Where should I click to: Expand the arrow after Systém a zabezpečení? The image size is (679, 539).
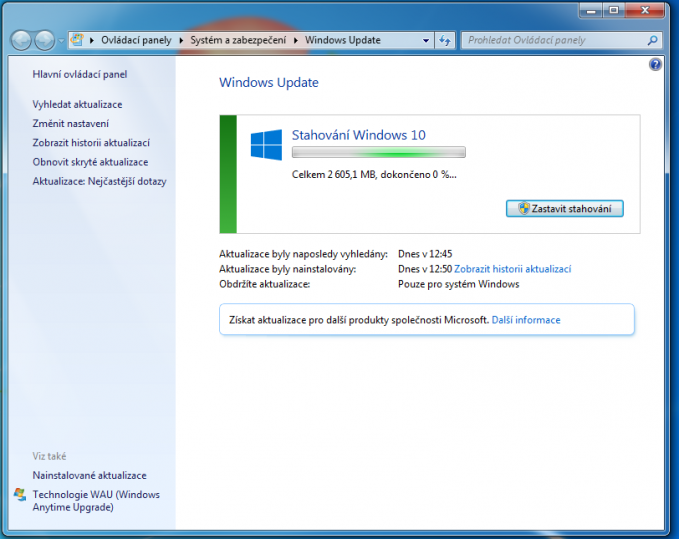296,40
